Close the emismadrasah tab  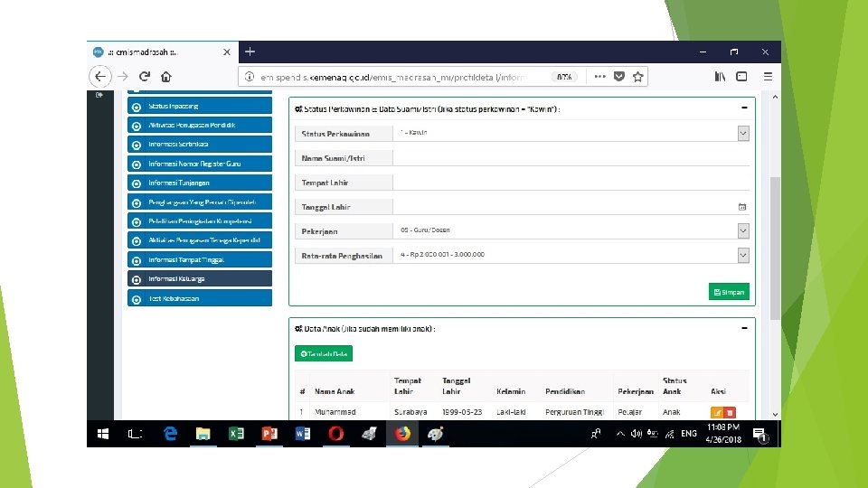(x=227, y=52)
